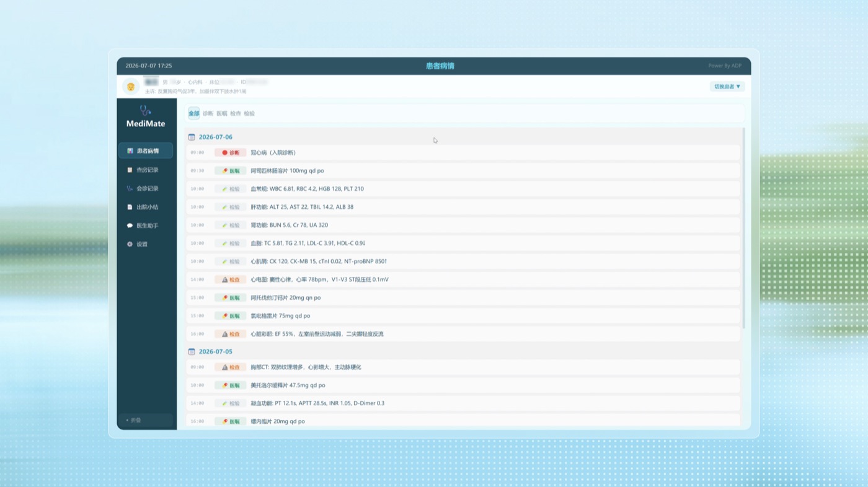Image resolution: width=868 pixels, height=487 pixels.
Task: Click the MediMate stethoscope logo
Action: (x=146, y=111)
